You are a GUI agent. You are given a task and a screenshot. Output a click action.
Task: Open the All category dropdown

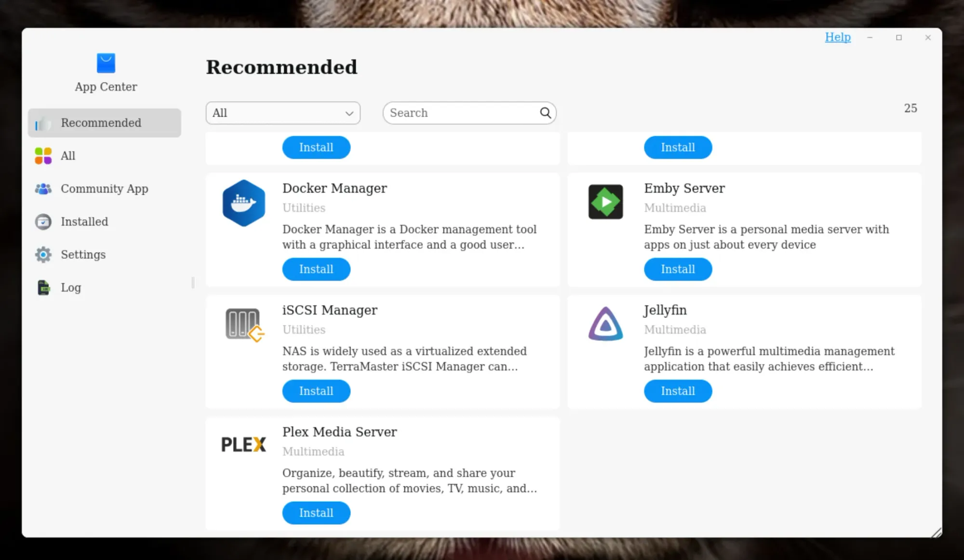[282, 113]
